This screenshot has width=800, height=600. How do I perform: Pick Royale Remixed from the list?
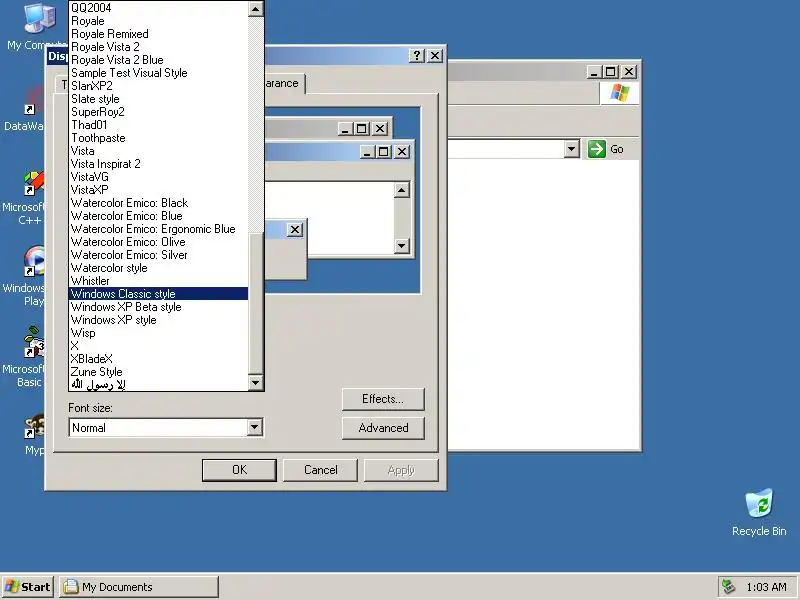coord(158,34)
